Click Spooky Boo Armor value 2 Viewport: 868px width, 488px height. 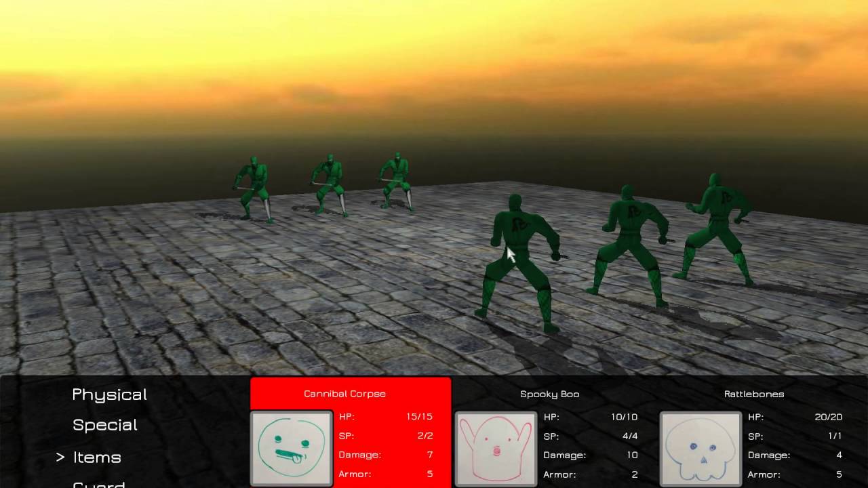coord(635,474)
